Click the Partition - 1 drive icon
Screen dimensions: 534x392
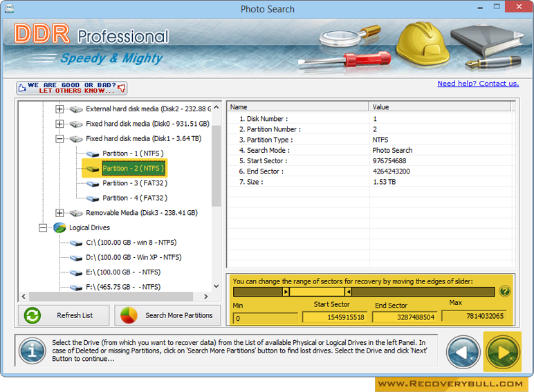(93, 153)
